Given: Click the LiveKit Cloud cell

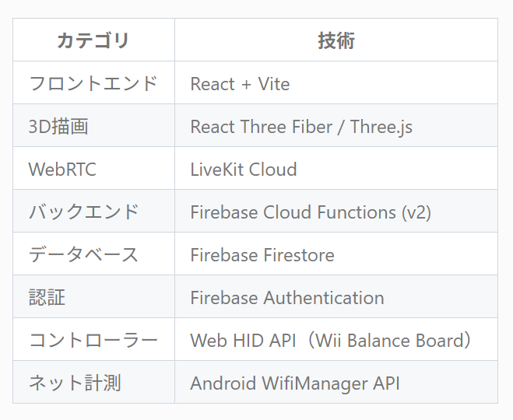Looking at the screenshot, I should [x=244, y=169].
